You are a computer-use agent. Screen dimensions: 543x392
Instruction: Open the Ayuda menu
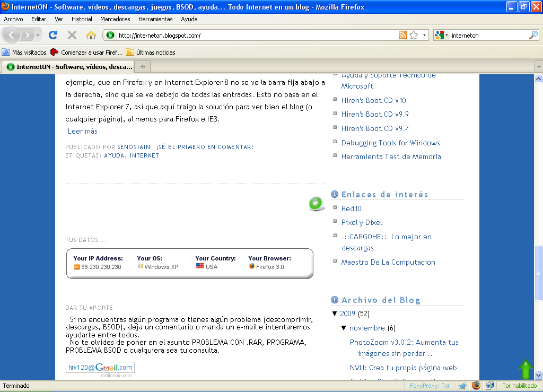189,19
